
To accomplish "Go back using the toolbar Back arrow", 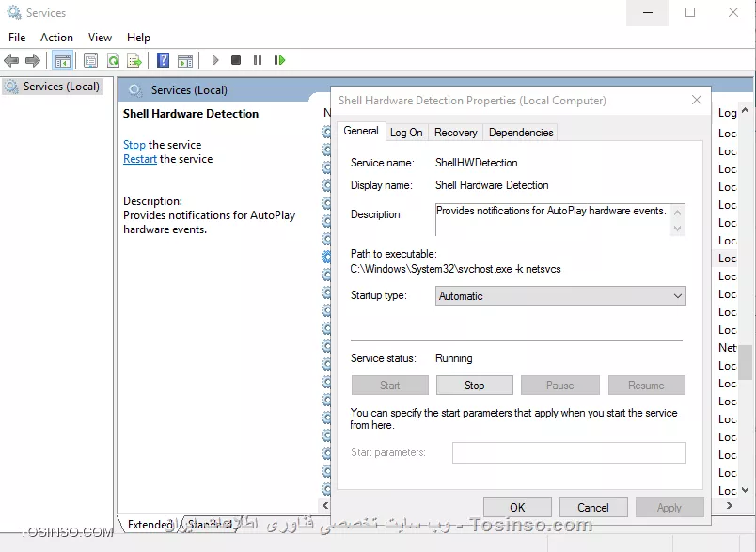I will (x=11, y=61).
